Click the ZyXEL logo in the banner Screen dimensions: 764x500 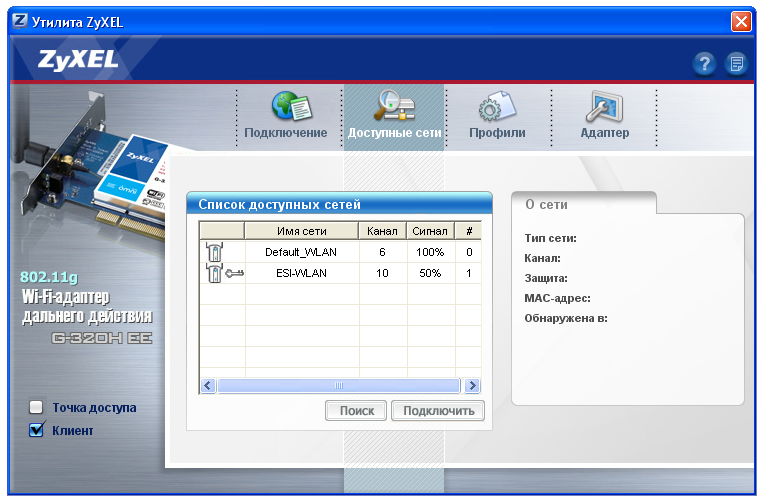[x=78, y=59]
